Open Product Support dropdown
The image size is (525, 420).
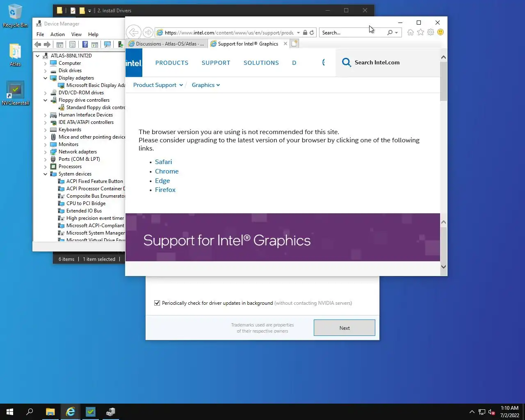(x=158, y=85)
